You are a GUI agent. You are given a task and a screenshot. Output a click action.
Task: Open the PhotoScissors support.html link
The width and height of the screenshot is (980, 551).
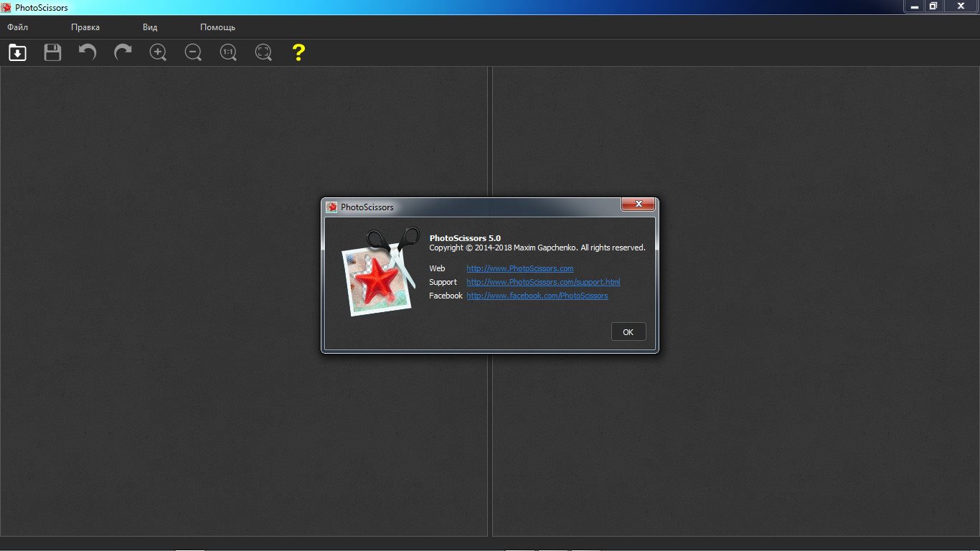pyautogui.click(x=543, y=282)
